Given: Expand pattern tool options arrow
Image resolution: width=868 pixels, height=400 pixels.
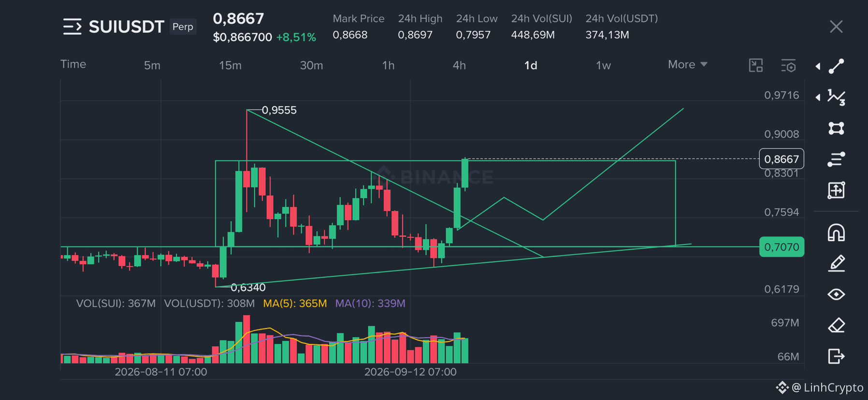Looking at the screenshot, I should tap(818, 97).
